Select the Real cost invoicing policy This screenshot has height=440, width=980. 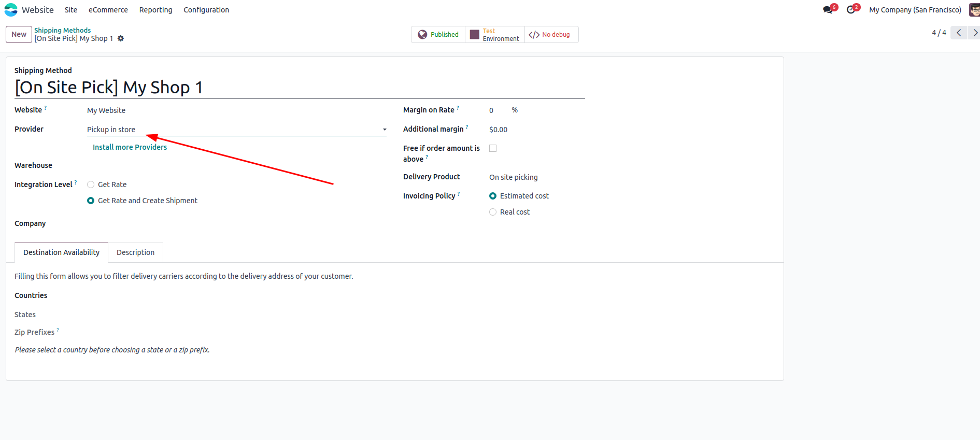493,212
